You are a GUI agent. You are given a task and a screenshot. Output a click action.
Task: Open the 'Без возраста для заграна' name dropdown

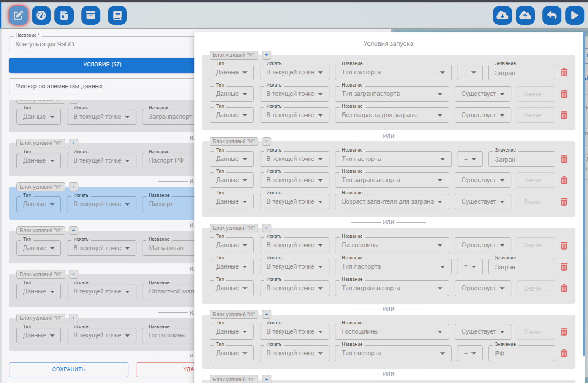click(392, 115)
